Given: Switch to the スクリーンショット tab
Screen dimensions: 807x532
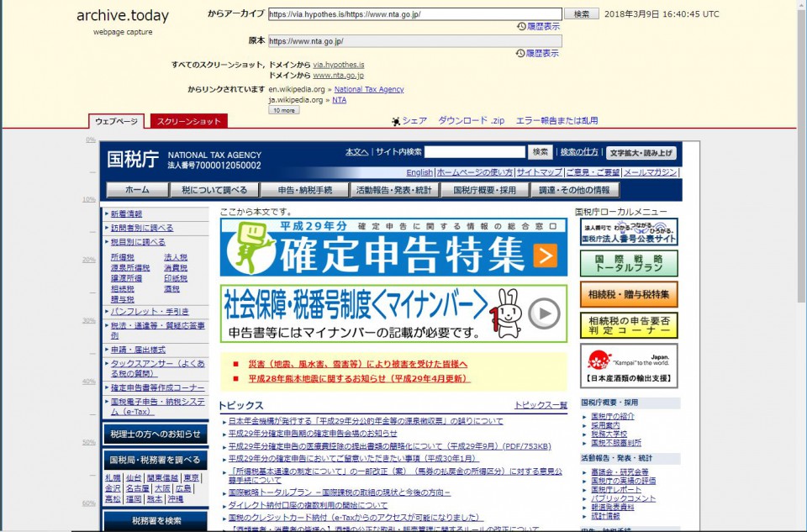Looking at the screenshot, I should click(188, 121).
